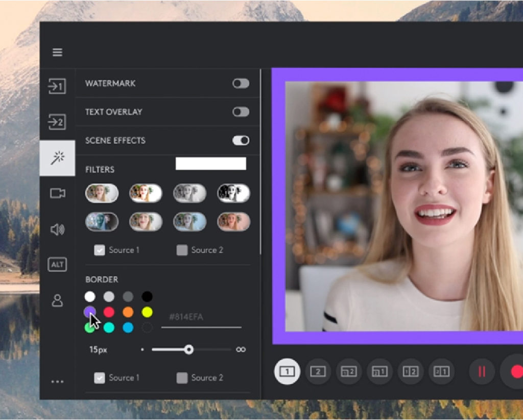The height and width of the screenshot is (420, 523).
Task: Switch to fullscreen Source 2 layout
Action: pyautogui.click(x=318, y=372)
